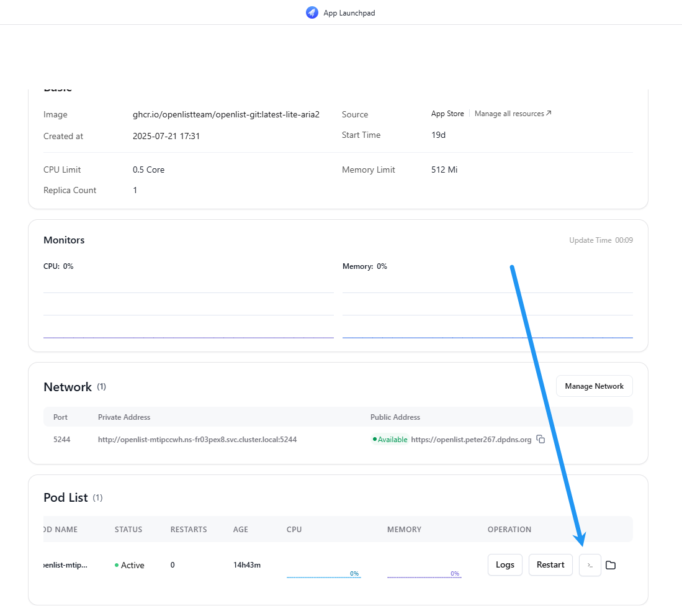Copy the public address with copy icon
Screen dimensions: 682x616
coord(541,439)
